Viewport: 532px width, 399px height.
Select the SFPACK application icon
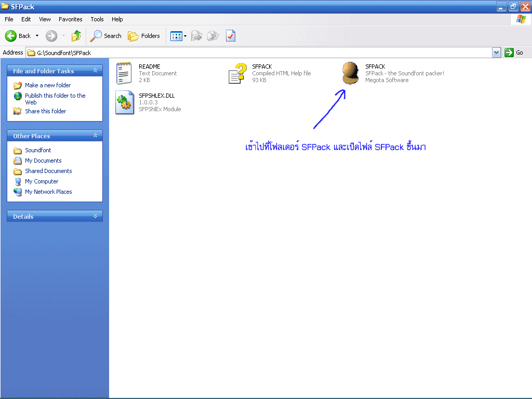(x=351, y=73)
